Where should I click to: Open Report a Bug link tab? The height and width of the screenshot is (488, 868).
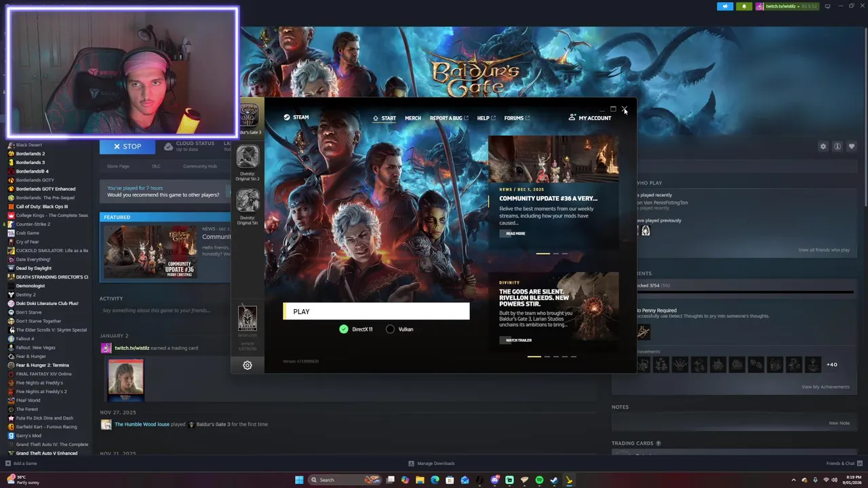pos(449,118)
